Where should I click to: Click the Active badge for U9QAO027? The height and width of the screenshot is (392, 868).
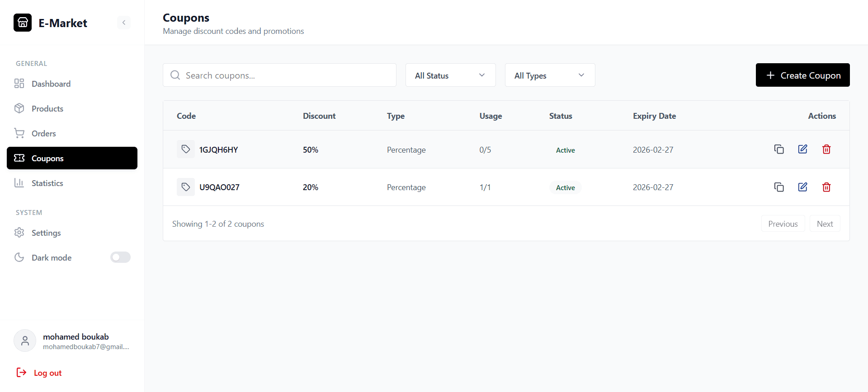[x=565, y=187]
